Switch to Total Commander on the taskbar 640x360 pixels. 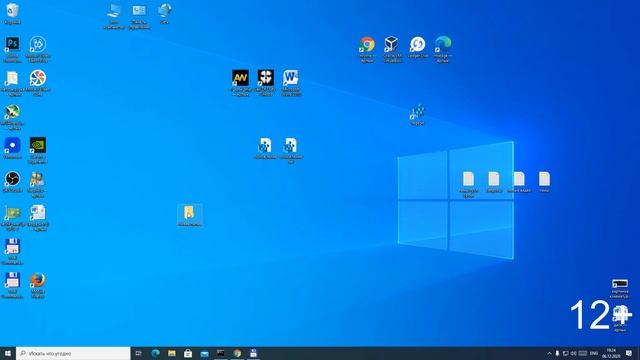253,353
